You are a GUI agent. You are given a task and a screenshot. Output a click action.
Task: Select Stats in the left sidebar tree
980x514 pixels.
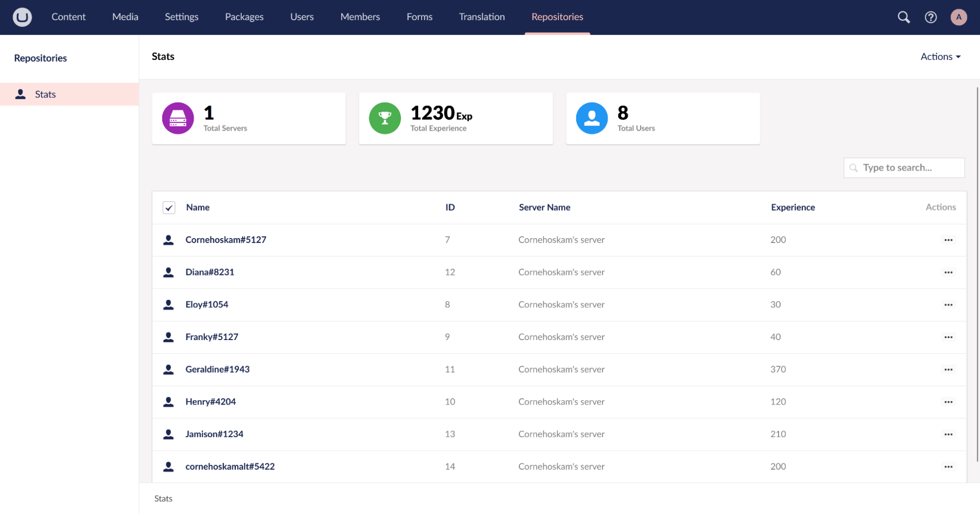[x=69, y=94]
